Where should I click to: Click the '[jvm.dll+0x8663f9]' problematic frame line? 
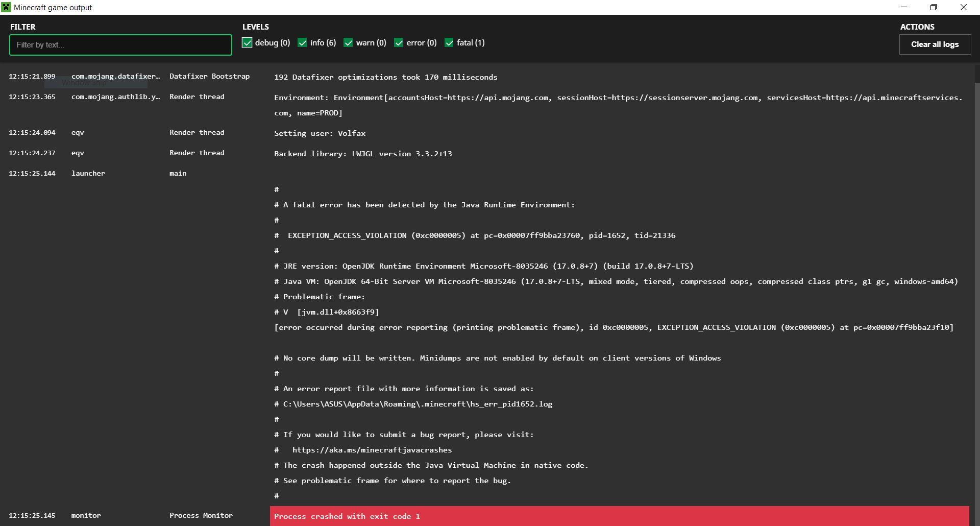[327, 312]
